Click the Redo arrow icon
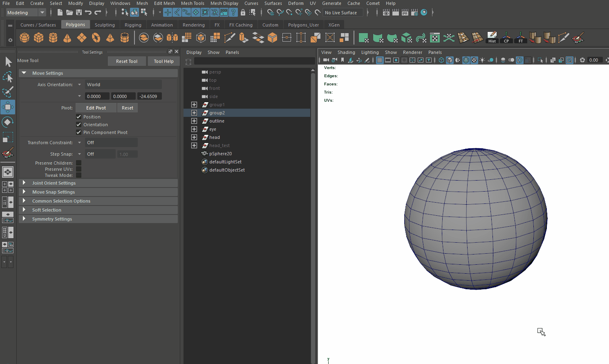The image size is (609, 364). (x=98, y=12)
